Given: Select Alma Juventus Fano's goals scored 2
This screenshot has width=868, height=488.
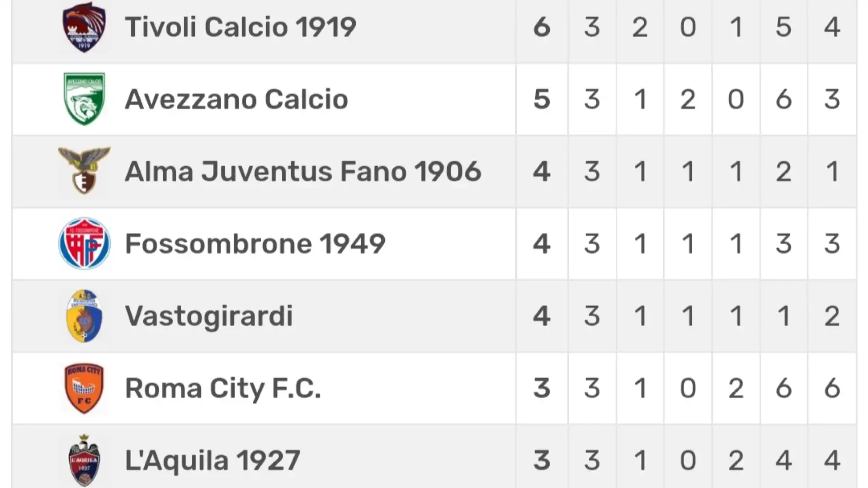Looking at the screenshot, I should 783,171.
